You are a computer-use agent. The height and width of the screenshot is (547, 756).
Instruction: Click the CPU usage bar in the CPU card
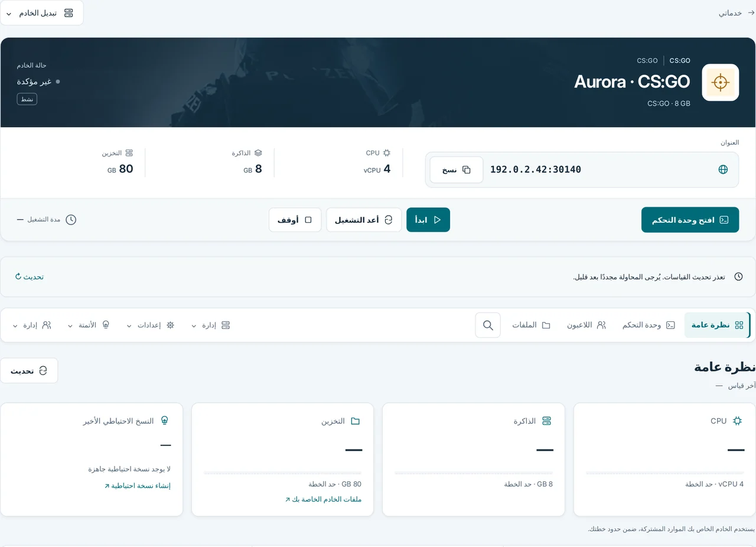coord(665,473)
